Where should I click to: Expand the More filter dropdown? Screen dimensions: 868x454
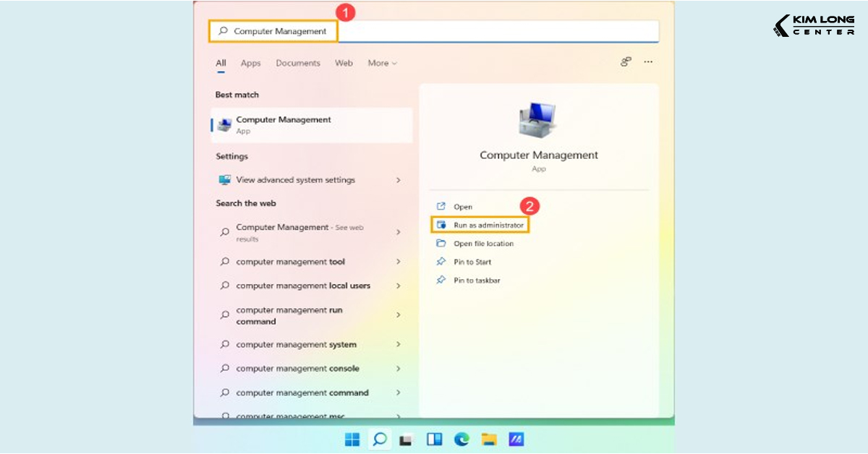click(382, 64)
